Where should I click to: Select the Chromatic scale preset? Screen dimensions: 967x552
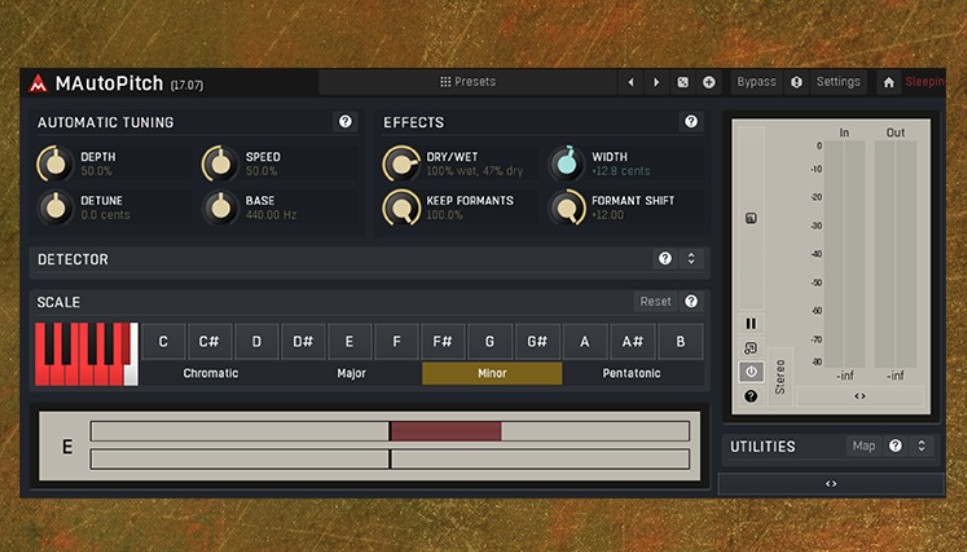coord(211,373)
